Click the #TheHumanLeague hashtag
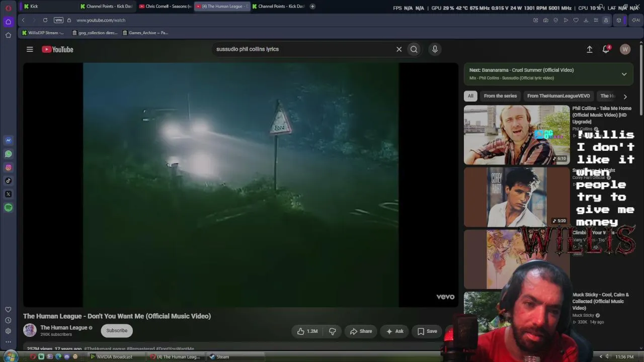Screen dimensions: 644x362 tap(105, 348)
